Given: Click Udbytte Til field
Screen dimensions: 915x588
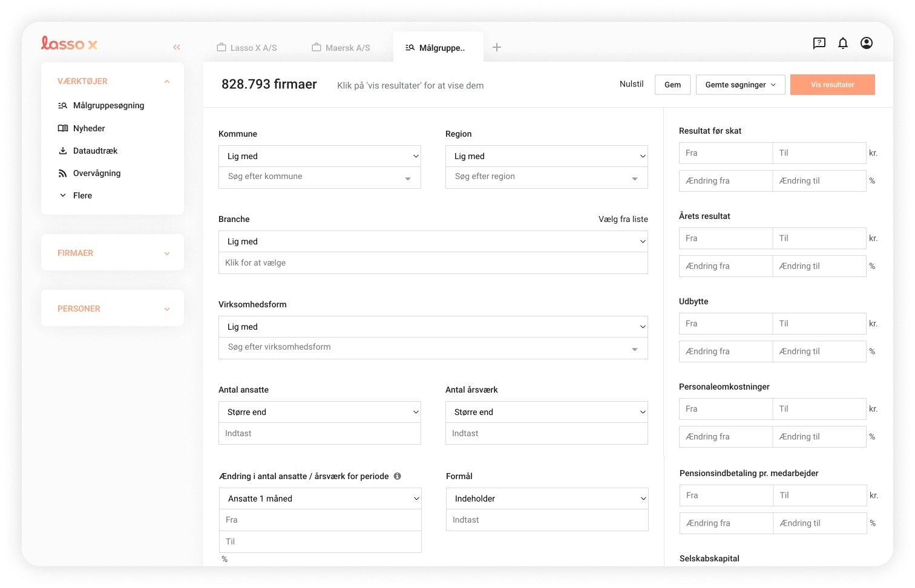Looking at the screenshot, I should (x=819, y=324).
